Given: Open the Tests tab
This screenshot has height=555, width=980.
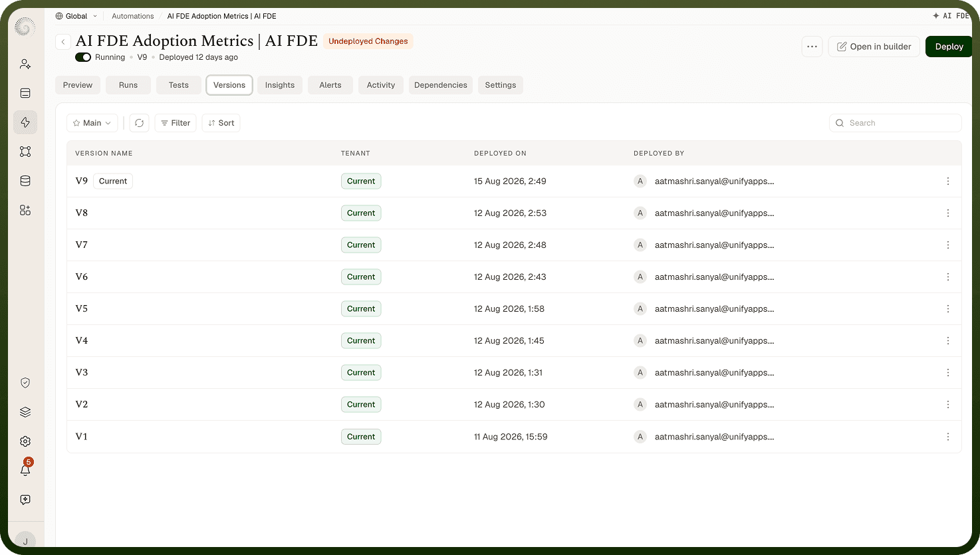Looking at the screenshot, I should pos(179,85).
